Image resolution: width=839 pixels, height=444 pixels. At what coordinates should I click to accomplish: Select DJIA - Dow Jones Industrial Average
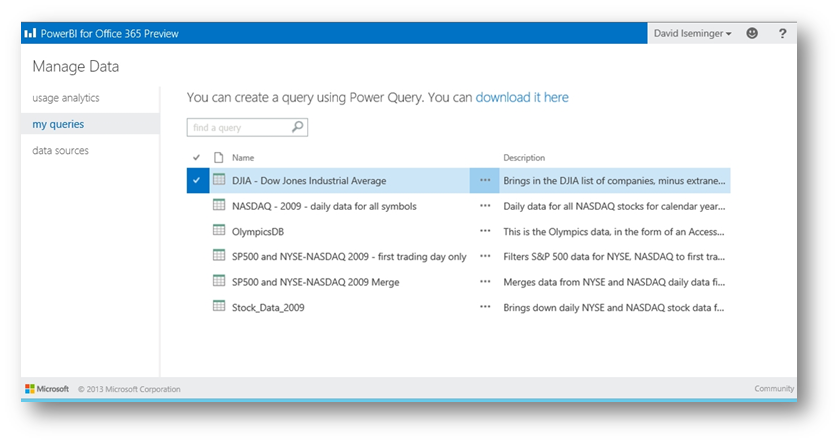click(309, 181)
